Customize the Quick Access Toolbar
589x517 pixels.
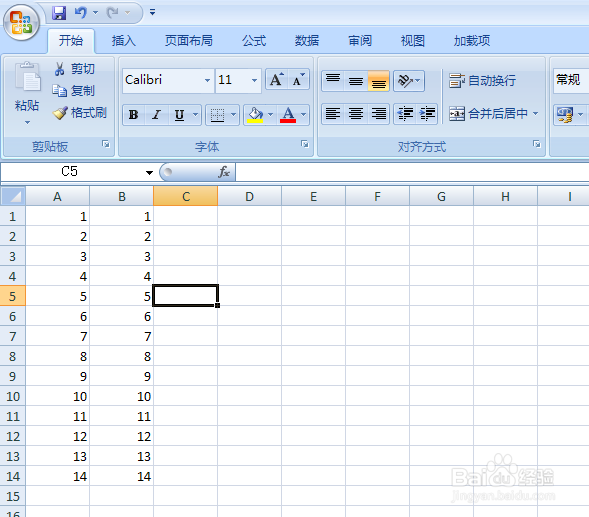[153, 12]
